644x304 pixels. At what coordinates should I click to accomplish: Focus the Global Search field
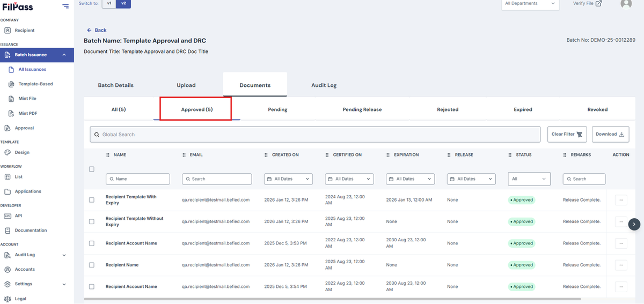point(315,135)
